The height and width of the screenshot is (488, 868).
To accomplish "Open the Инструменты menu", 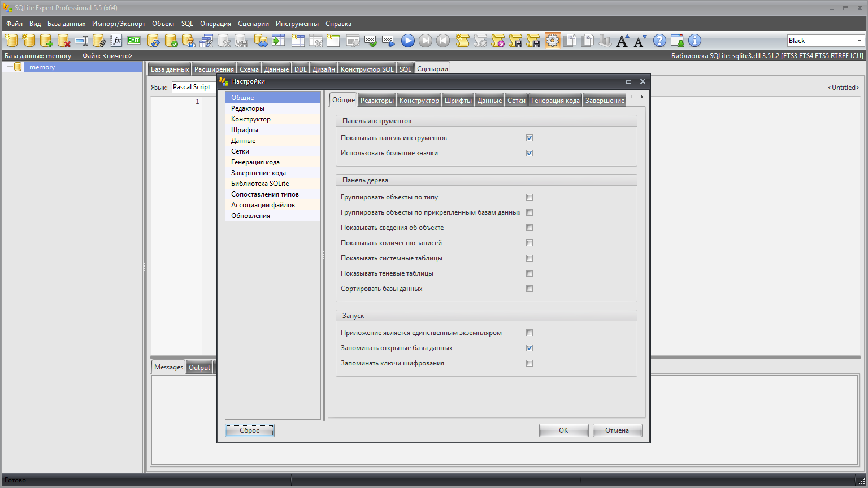I will [x=297, y=24].
